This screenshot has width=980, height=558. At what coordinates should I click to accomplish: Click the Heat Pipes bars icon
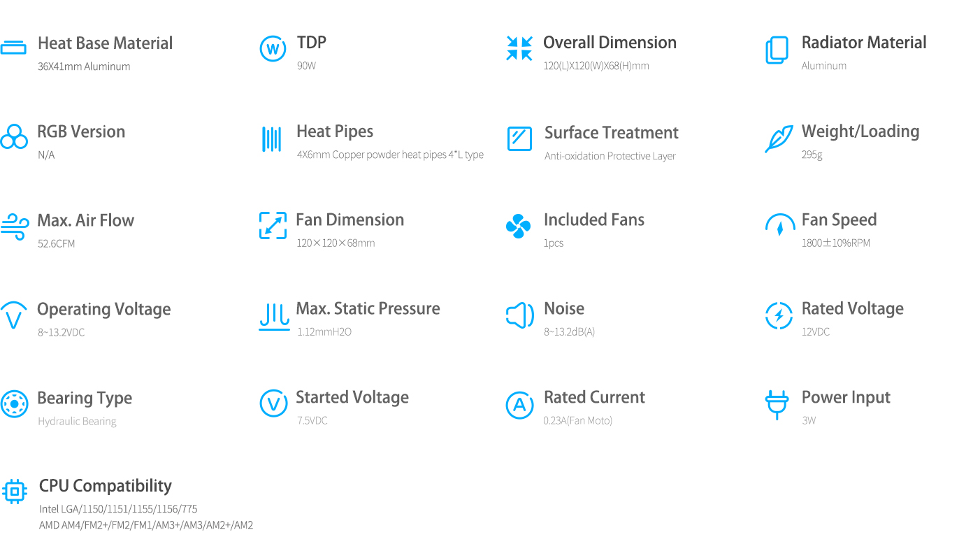coord(271,139)
